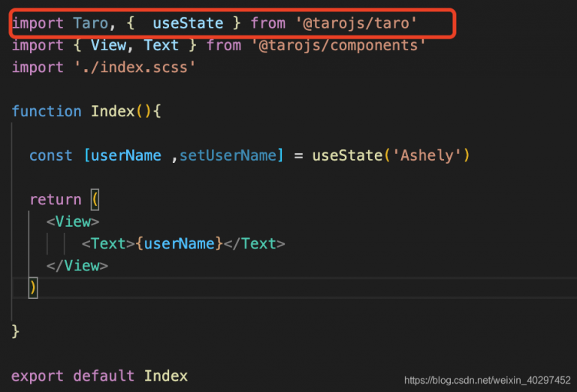This screenshot has width=577, height=392.
Task: Click the './index.scss' import path
Action: 134,68
